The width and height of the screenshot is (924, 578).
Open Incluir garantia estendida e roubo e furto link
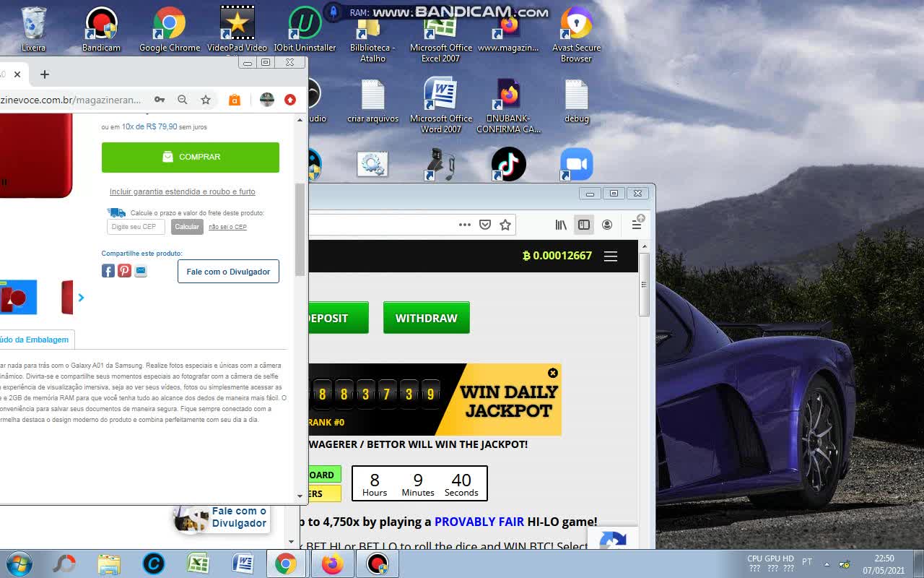click(x=183, y=191)
